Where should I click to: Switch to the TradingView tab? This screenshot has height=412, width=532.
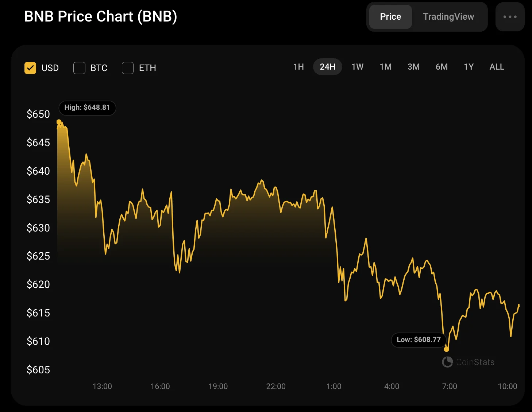pyautogui.click(x=448, y=17)
